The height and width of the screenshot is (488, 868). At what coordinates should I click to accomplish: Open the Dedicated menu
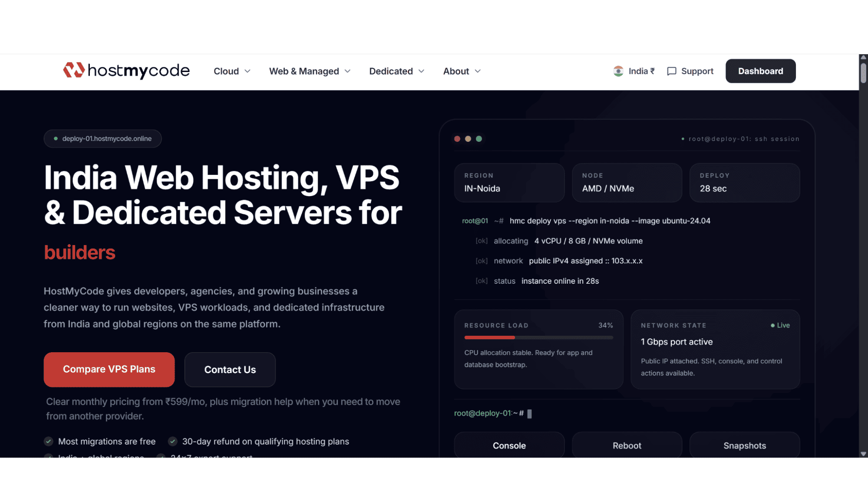click(396, 71)
